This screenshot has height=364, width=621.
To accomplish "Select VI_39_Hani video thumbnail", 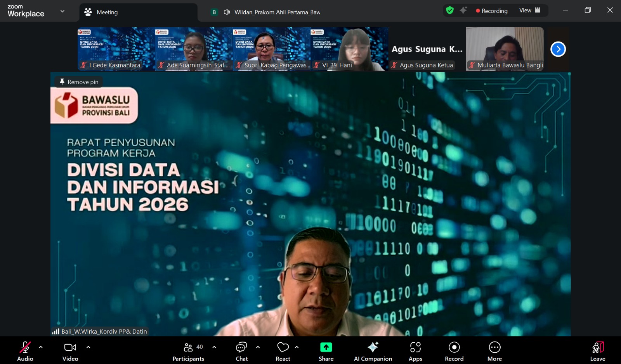I will [x=349, y=49].
